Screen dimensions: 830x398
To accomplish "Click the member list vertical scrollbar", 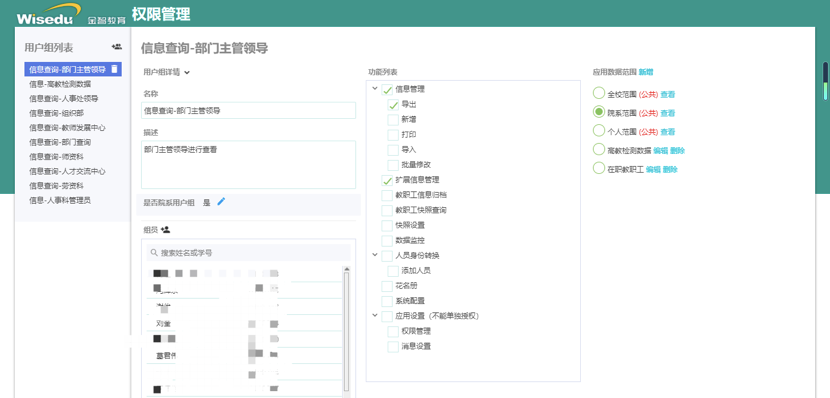I will [347, 331].
